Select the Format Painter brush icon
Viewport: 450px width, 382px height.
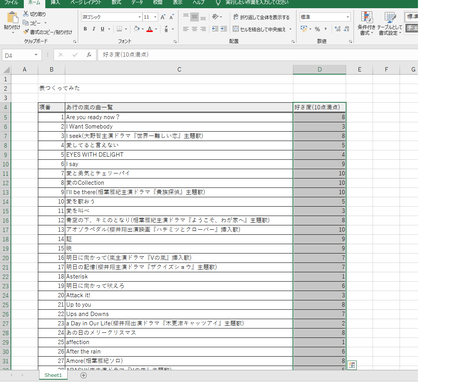[x=26, y=32]
